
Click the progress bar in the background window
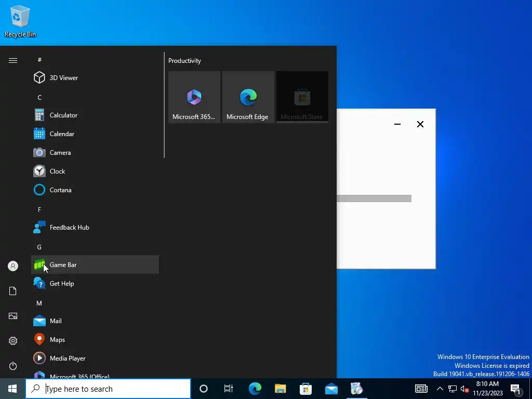point(374,198)
